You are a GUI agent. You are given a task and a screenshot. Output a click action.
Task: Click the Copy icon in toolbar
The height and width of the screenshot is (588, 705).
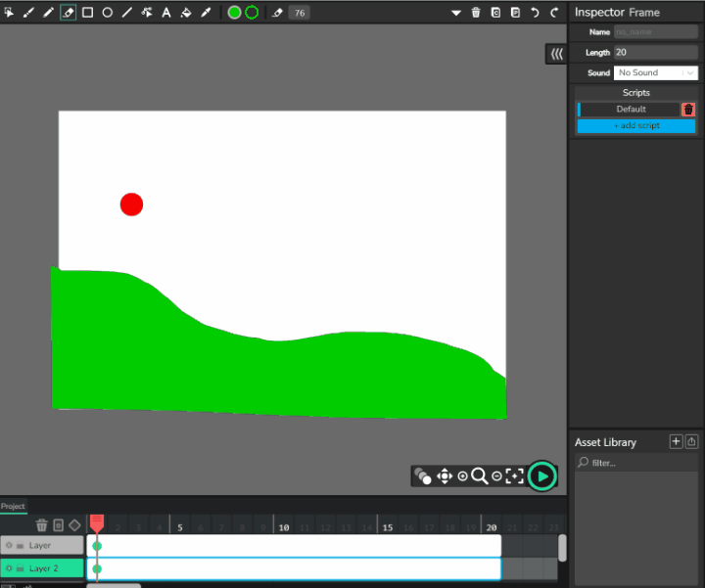(x=495, y=13)
